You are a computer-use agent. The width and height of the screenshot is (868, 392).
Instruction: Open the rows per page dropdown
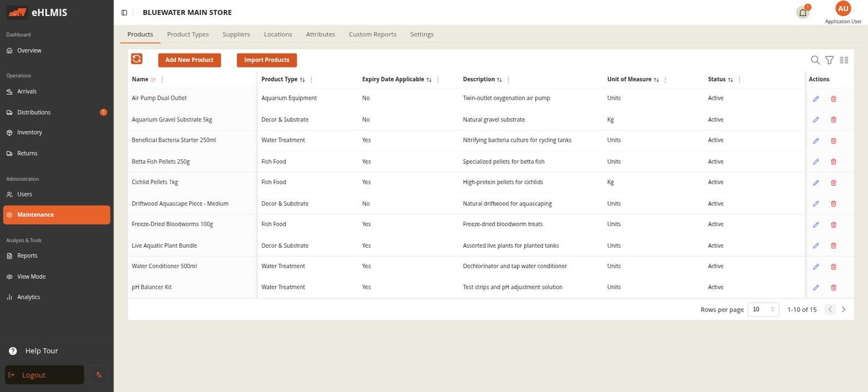coord(763,309)
